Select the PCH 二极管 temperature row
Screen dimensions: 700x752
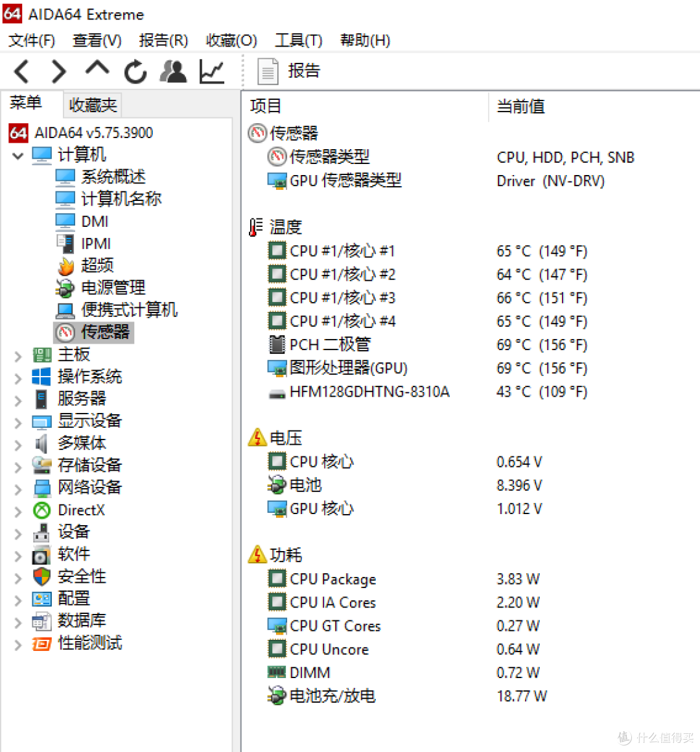pyautogui.click(x=427, y=345)
